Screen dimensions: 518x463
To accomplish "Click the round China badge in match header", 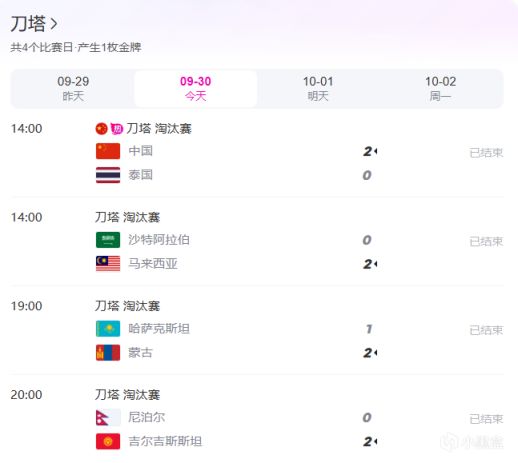I will [x=102, y=129].
